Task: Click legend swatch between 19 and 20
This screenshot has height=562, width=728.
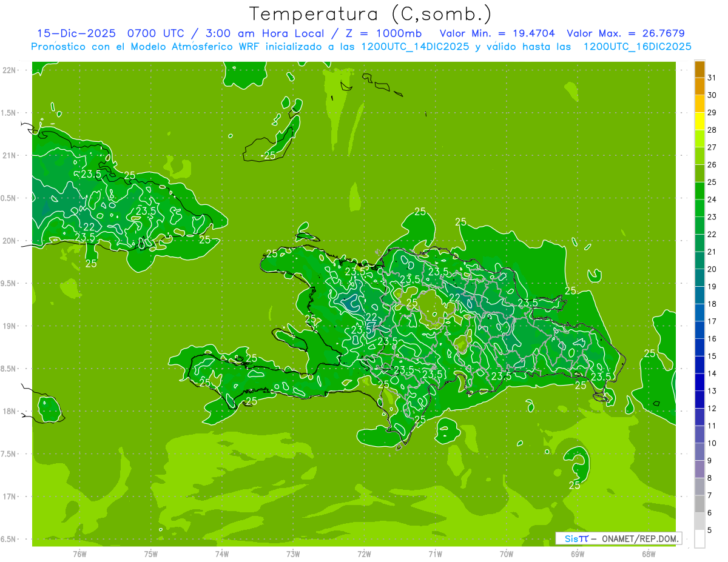Action: coord(699,278)
